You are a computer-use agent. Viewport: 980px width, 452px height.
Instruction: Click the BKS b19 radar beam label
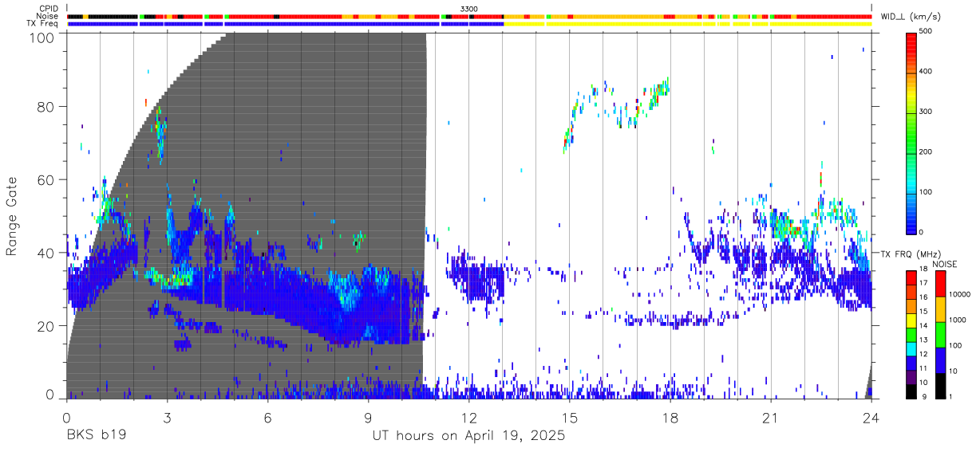(96, 436)
